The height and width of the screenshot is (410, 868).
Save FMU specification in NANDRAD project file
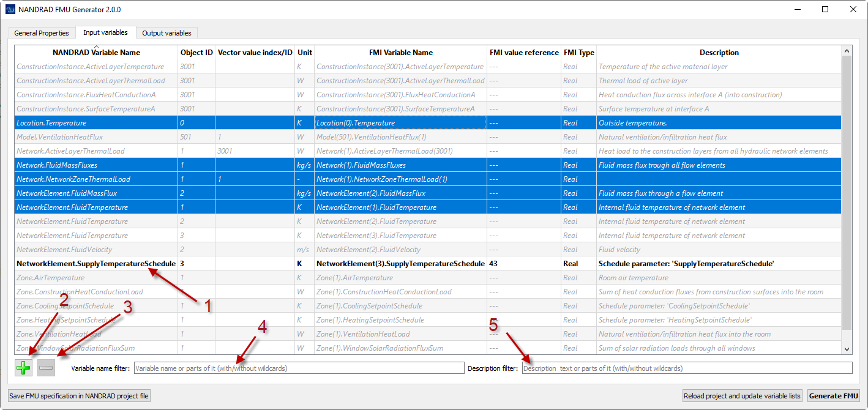[x=79, y=396]
